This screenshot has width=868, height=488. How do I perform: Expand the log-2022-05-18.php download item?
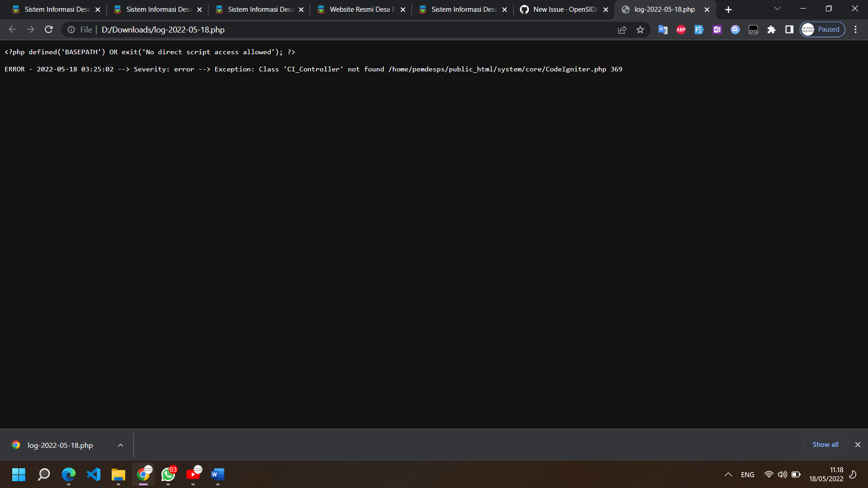click(x=120, y=445)
